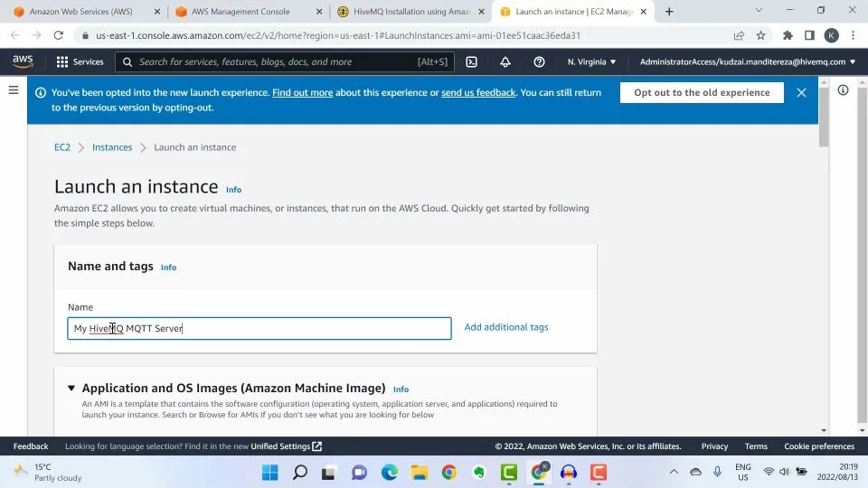Expand the hamburger side navigation menu
Viewport: 868px width, 488px height.
(14, 89)
